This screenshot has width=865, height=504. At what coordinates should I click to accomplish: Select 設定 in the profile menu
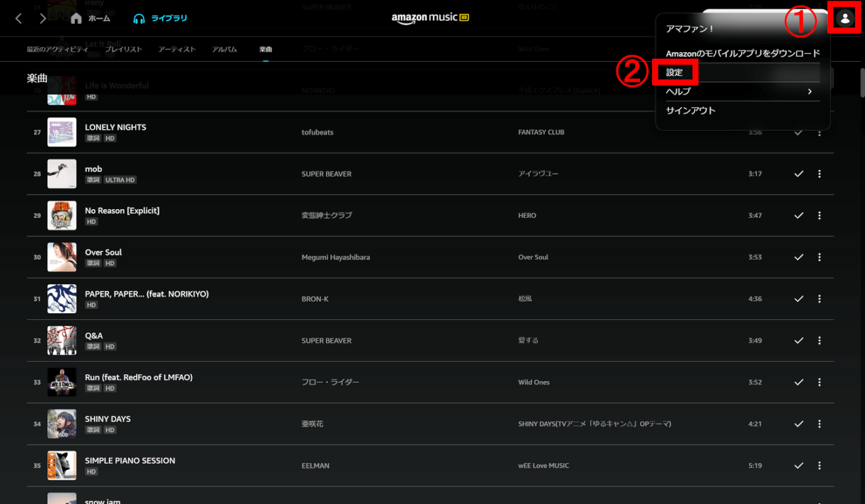[x=675, y=72]
